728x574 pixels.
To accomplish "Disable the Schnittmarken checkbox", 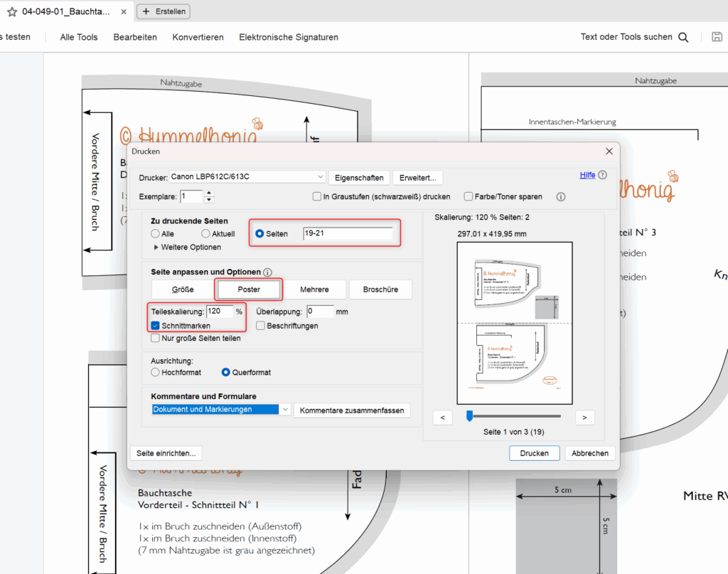I will [156, 326].
